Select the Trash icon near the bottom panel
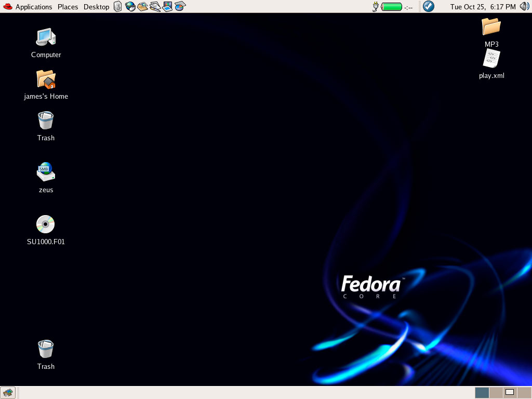 pyautogui.click(x=46, y=349)
